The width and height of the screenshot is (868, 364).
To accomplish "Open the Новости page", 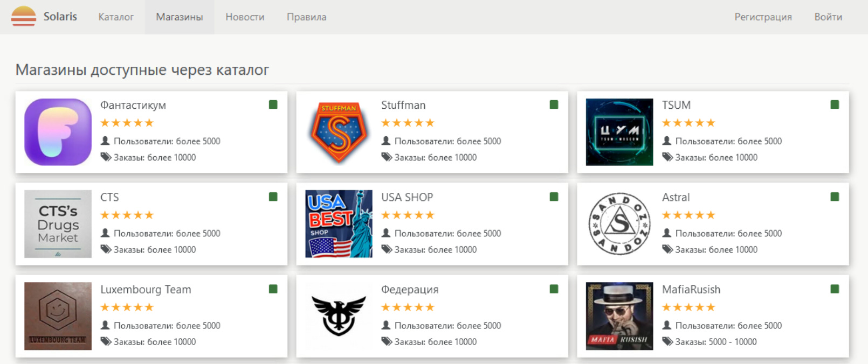I will (x=245, y=17).
